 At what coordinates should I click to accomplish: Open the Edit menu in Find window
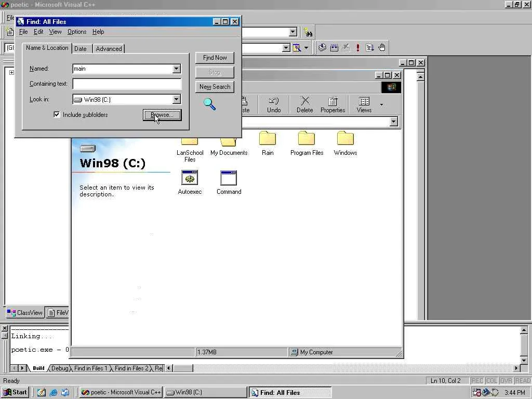pos(38,32)
